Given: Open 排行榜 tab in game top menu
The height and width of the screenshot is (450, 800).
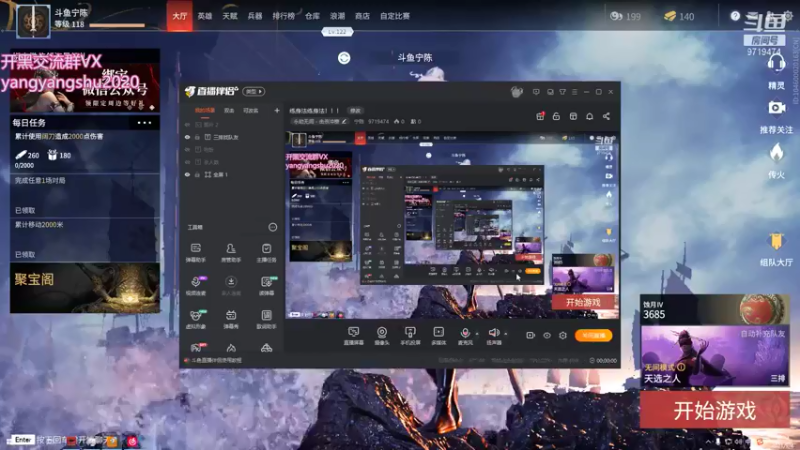Looking at the screenshot, I should click(283, 16).
